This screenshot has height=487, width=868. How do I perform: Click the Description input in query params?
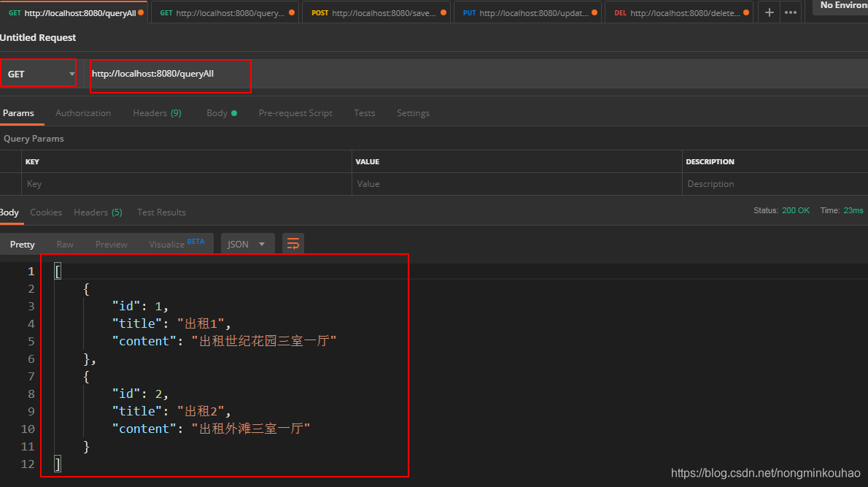coord(775,184)
